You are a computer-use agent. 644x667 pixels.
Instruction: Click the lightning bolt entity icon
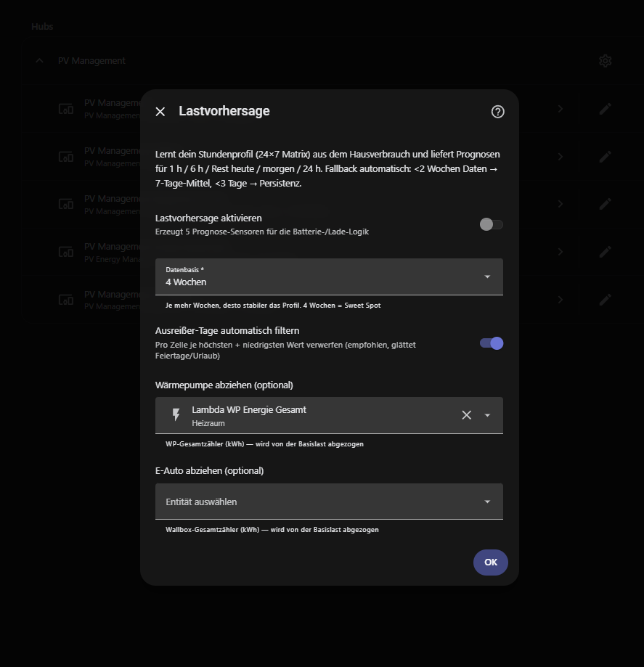click(x=176, y=415)
